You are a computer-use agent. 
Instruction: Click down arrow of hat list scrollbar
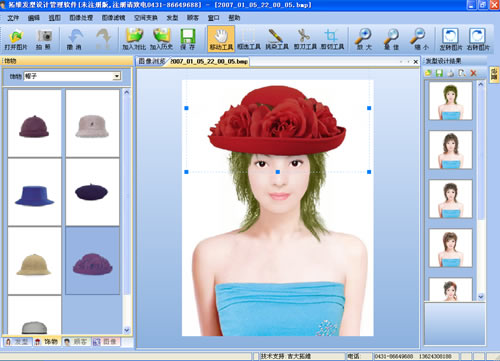pos(127,330)
